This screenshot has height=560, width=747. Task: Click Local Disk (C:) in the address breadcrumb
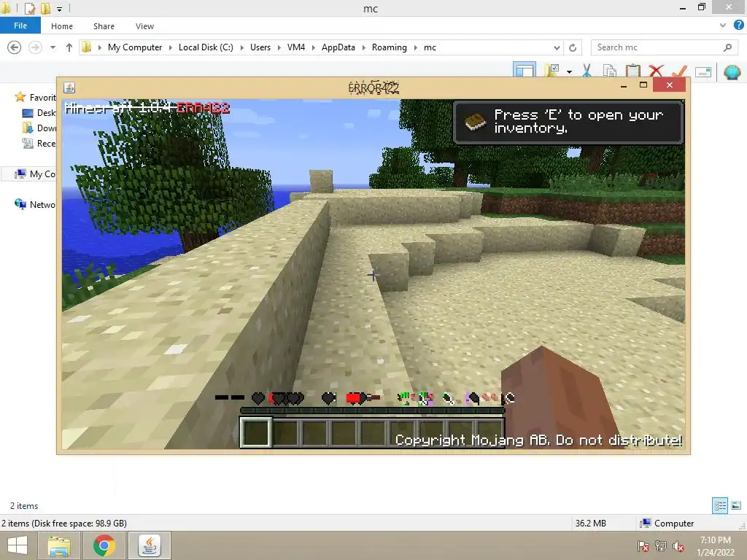[x=206, y=47]
